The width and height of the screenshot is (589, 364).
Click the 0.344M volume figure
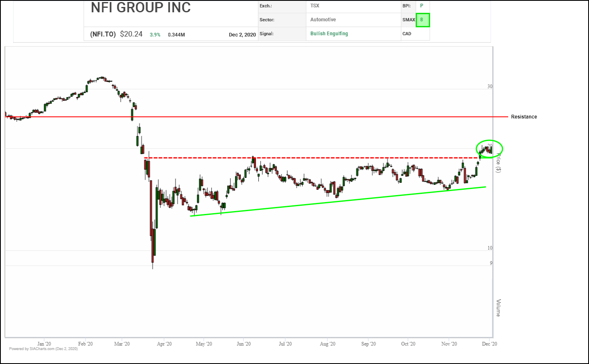coord(176,35)
